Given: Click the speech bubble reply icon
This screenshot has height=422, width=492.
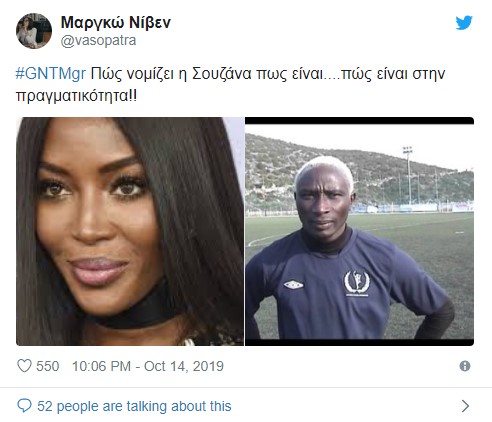Looking at the screenshot, I should tap(24, 406).
